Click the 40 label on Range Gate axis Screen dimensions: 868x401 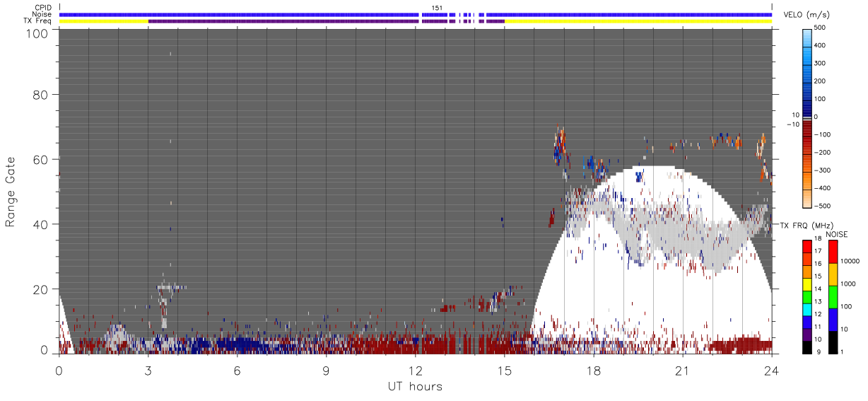(40, 225)
